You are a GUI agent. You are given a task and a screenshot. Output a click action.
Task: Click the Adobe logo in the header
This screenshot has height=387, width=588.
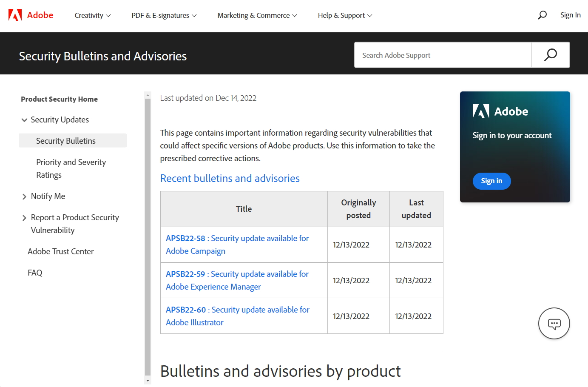(x=31, y=15)
